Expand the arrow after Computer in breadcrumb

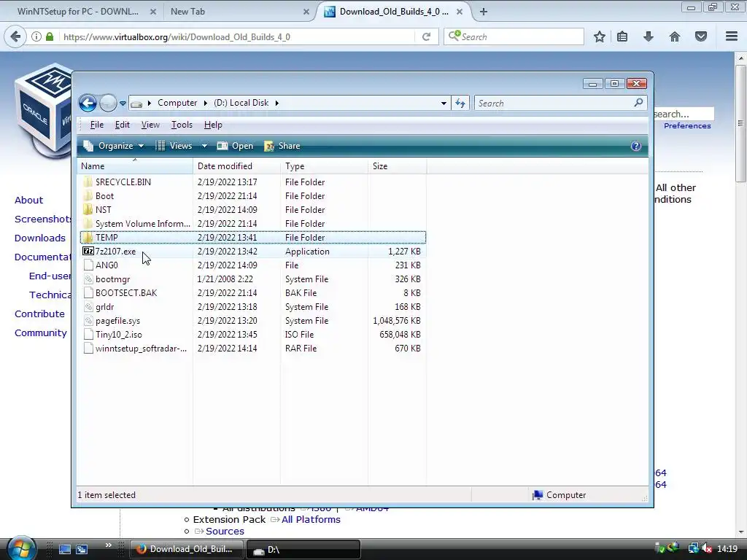(205, 103)
